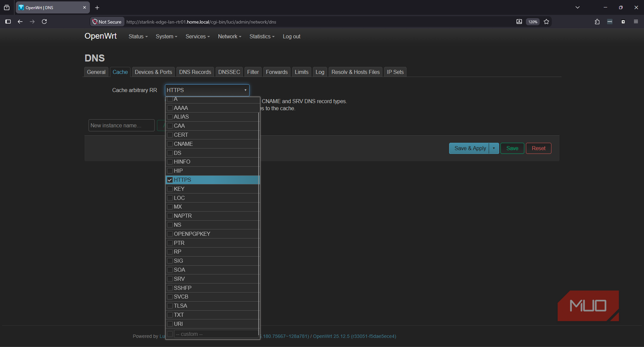
Task: Click the Not Secure shield indicator
Action: pyautogui.click(x=107, y=22)
